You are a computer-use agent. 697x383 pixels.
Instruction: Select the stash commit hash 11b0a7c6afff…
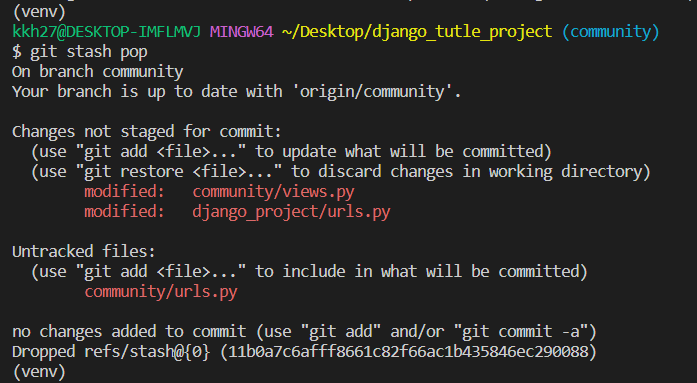click(408, 352)
